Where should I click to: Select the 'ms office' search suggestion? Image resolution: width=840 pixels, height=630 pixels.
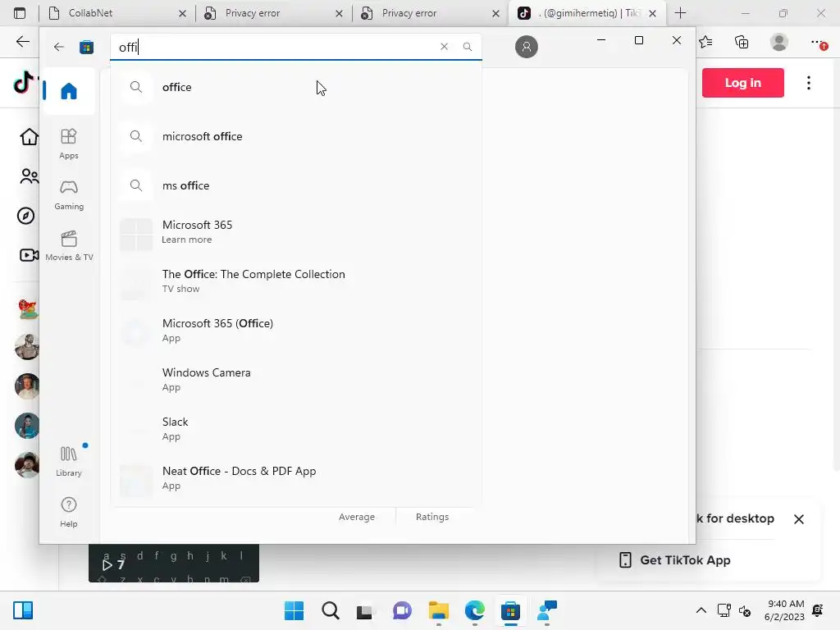click(x=295, y=185)
